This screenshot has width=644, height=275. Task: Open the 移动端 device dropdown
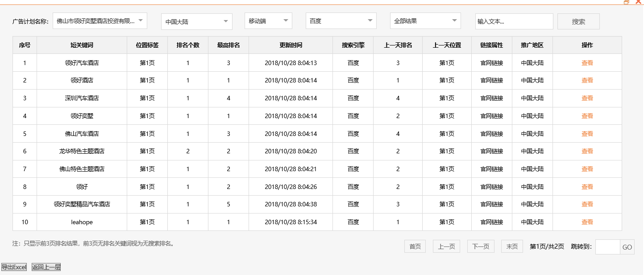point(268,21)
